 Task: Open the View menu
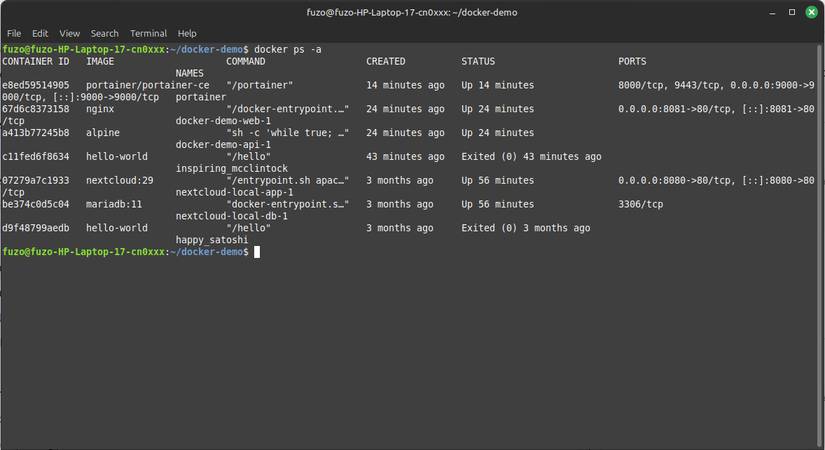click(69, 33)
